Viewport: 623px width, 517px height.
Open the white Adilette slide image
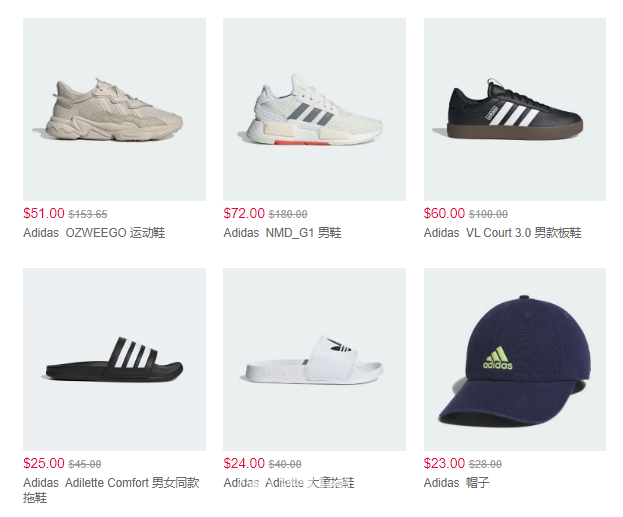pyautogui.click(x=314, y=359)
